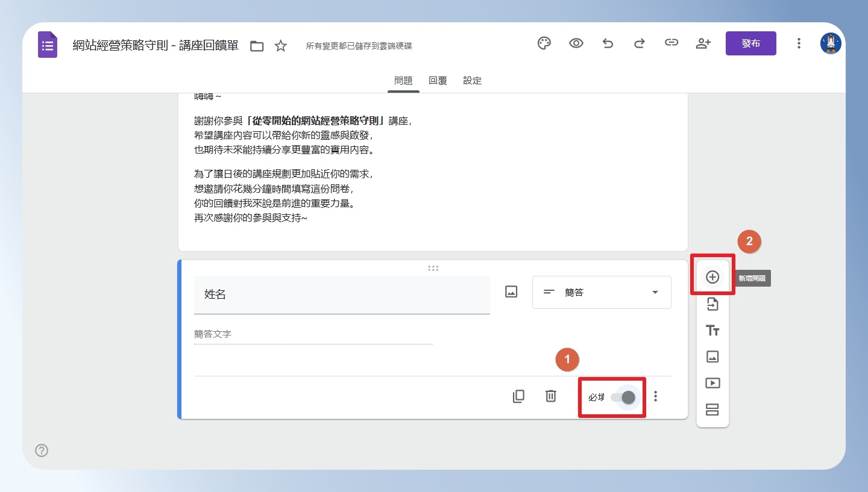This screenshot has height=492, width=868.
Task: Undo the last change
Action: [x=608, y=43]
